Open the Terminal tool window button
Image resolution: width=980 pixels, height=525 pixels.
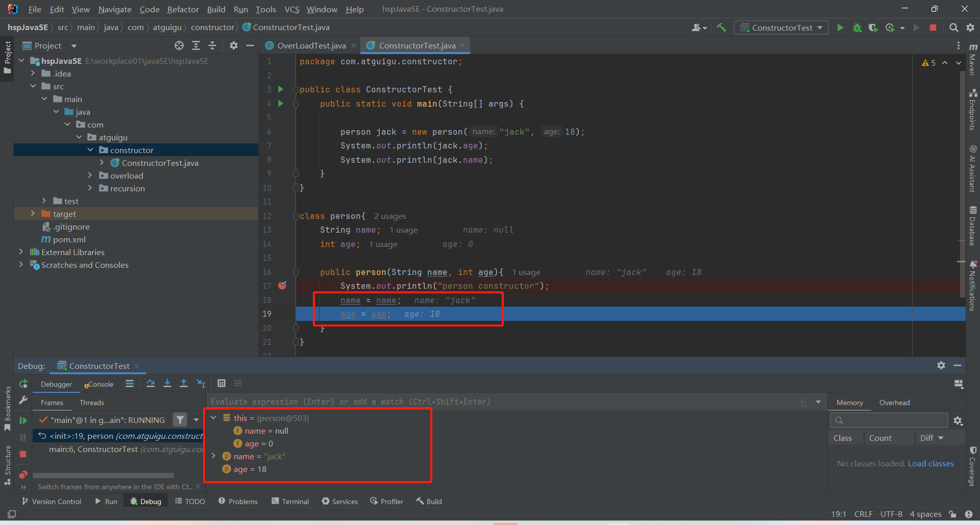point(290,502)
